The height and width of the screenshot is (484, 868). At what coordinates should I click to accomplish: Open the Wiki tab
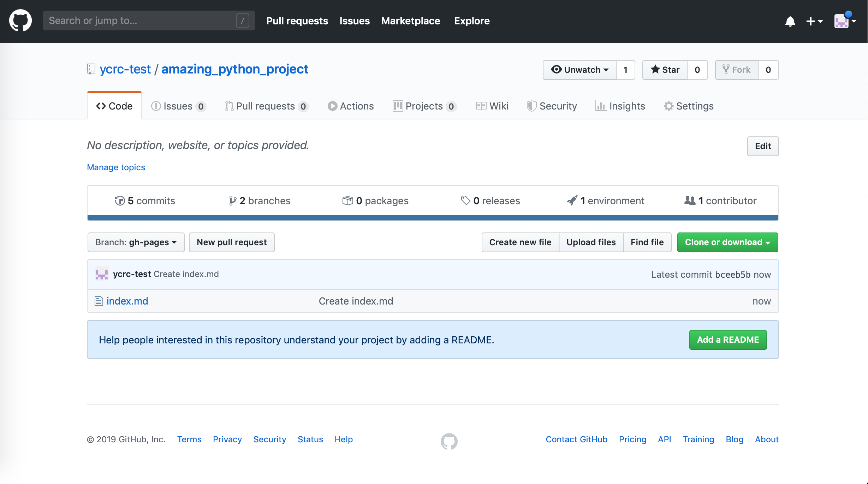(492, 106)
